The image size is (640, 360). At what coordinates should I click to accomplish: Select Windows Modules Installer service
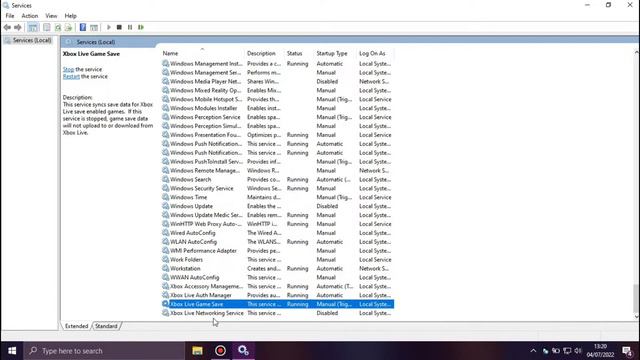pyautogui.click(x=278, y=108)
